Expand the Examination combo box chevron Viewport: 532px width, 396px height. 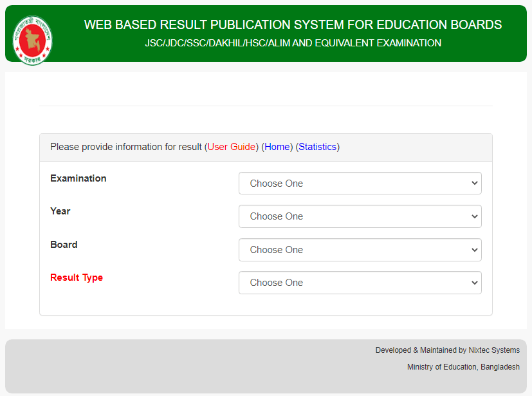[474, 183]
